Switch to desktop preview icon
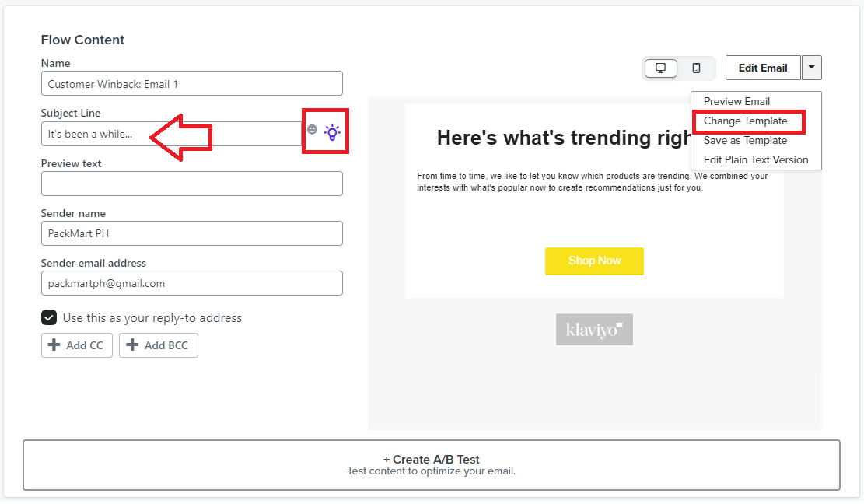Screen dimensions: 864x504 point(661,68)
